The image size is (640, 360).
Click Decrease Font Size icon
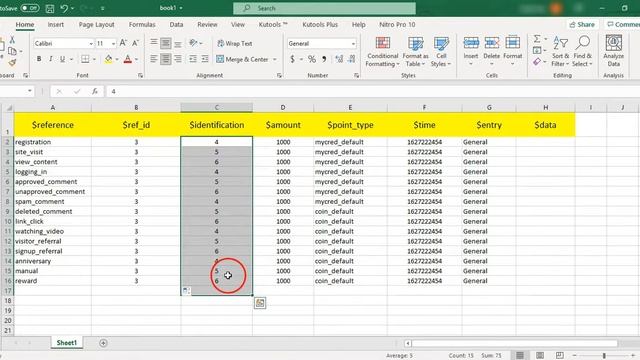coord(136,43)
